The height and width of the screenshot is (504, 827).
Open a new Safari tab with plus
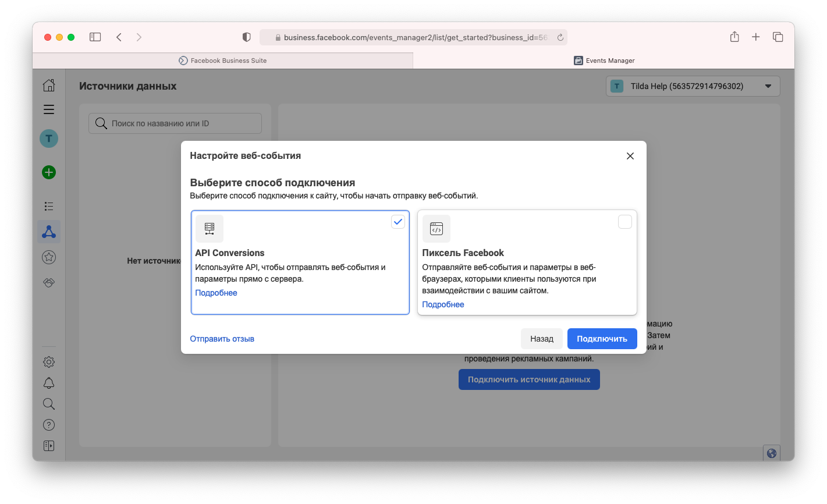[756, 37]
